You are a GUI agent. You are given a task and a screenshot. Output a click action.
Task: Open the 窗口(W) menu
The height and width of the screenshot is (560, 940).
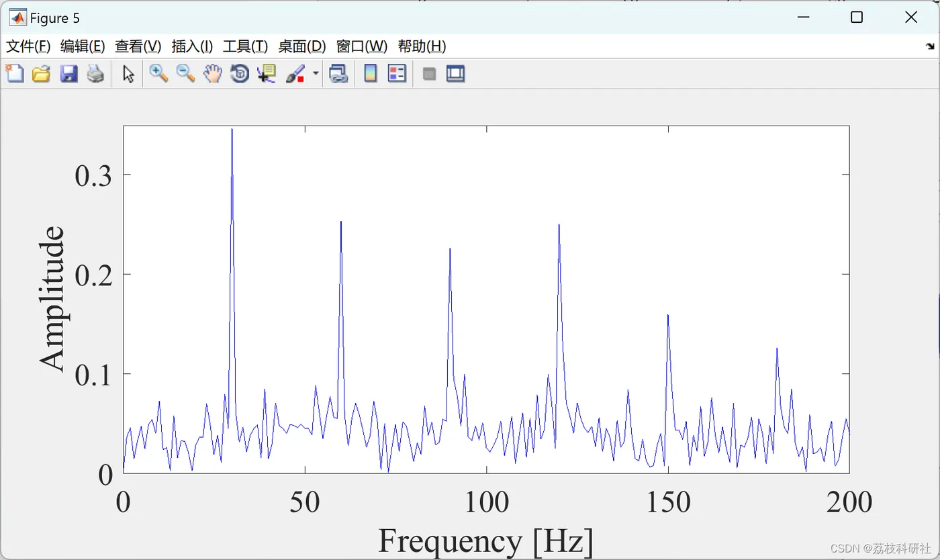tap(362, 46)
